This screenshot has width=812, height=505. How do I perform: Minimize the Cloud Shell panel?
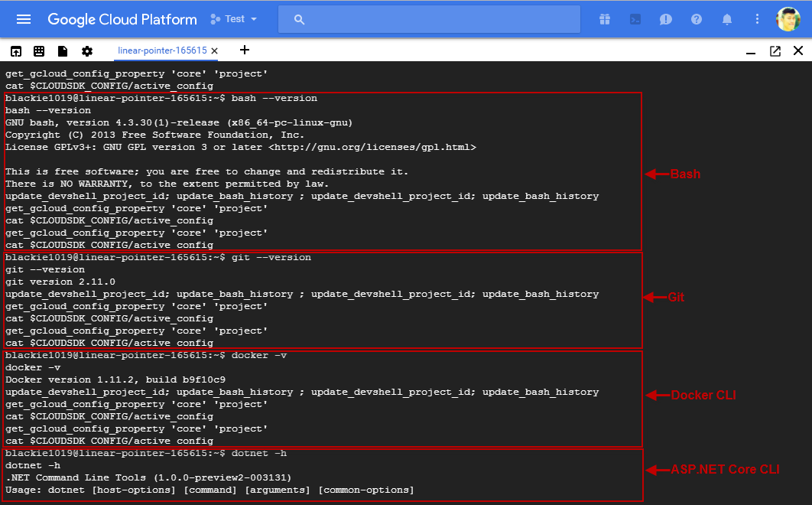tap(752, 51)
